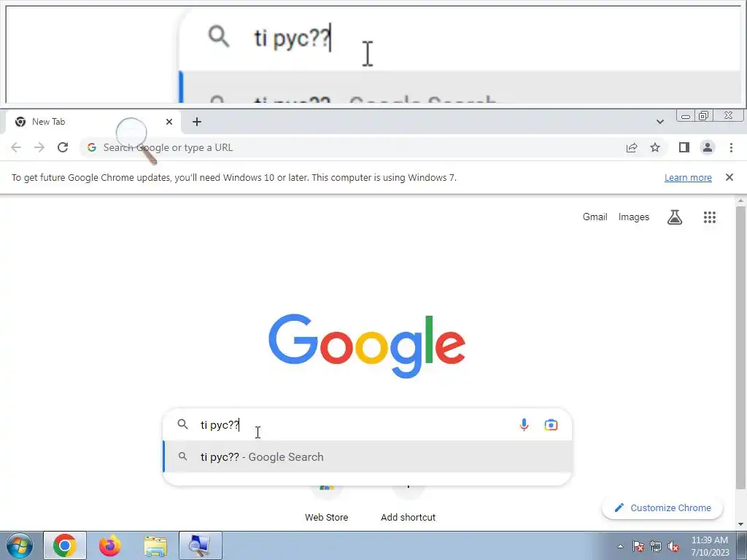Click Add shortcut
Viewport: 747px width, 560px height.
[x=408, y=503]
